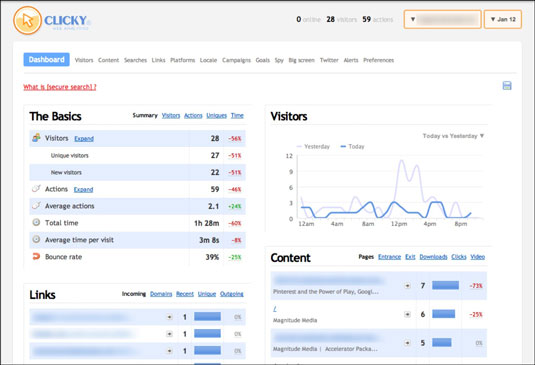The image size is (535, 365).
Task: Switch Content panel to Entrance view
Action: [x=390, y=257]
